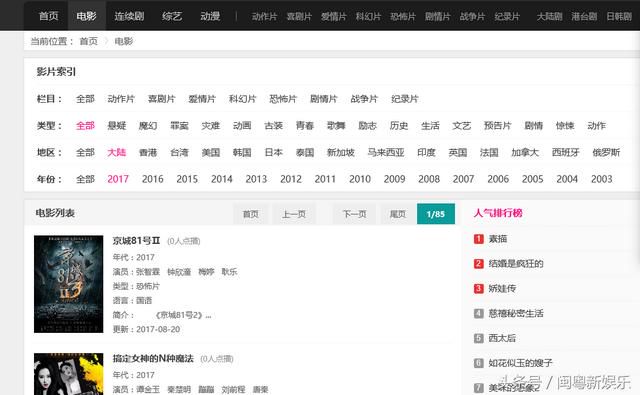This screenshot has width=640, height=395.
Task: Go to the 动漫 navigation tab
Action: click(210, 16)
